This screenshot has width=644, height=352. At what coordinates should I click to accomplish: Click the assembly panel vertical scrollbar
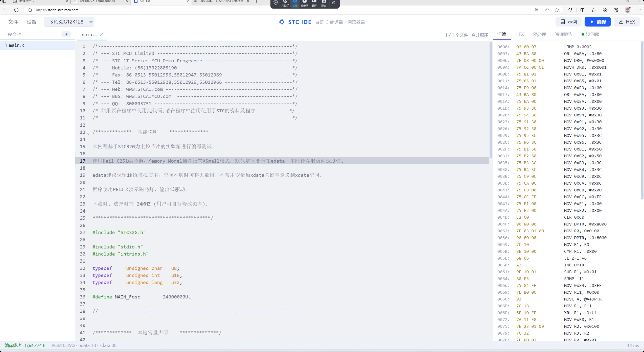(642, 120)
